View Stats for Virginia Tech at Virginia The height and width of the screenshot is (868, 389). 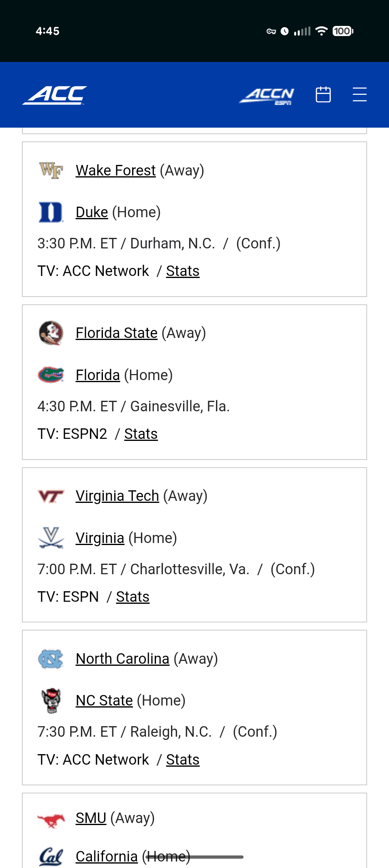133,597
